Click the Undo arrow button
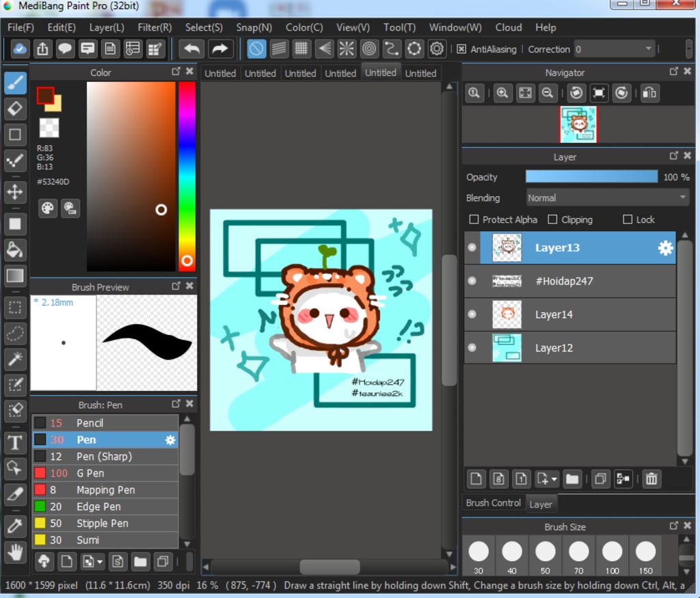 [192, 49]
